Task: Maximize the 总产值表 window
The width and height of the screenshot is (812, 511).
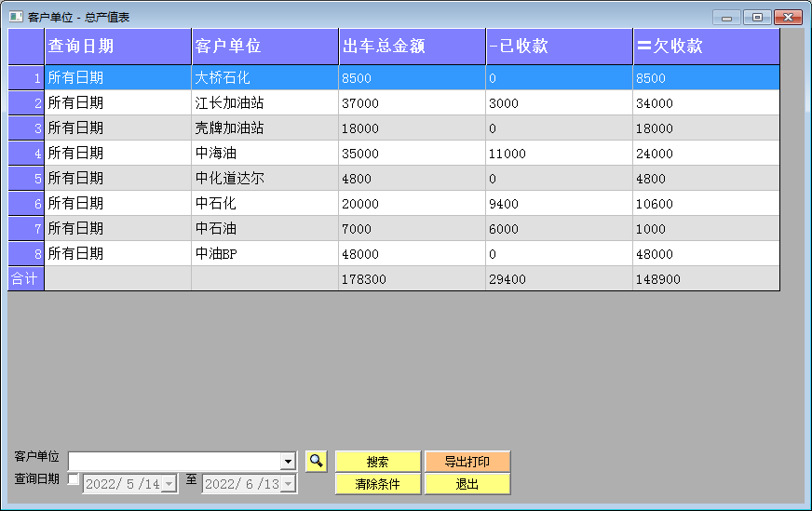Action: click(x=757, y=18)
